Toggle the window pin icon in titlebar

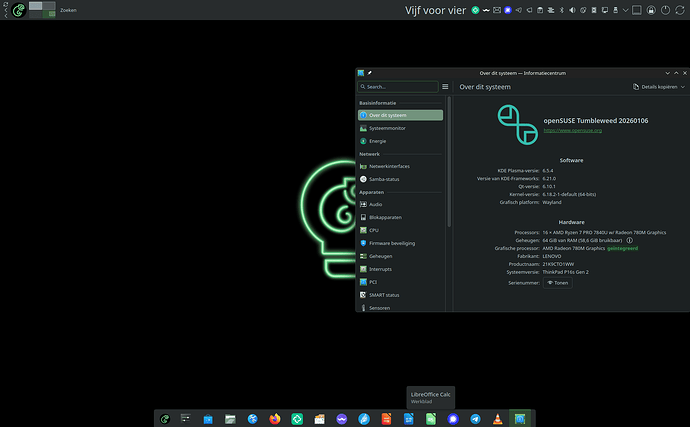click(x=369, y=73)
